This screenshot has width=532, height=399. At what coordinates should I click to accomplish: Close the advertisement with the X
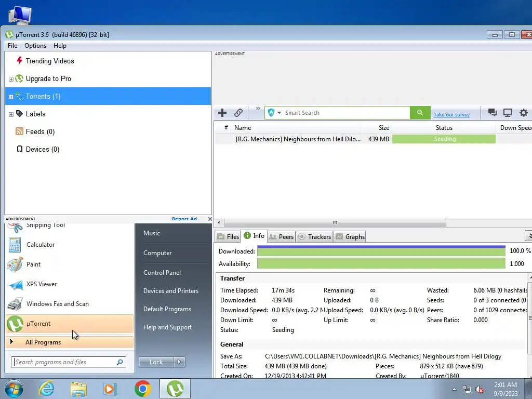(x=210, y=219)
